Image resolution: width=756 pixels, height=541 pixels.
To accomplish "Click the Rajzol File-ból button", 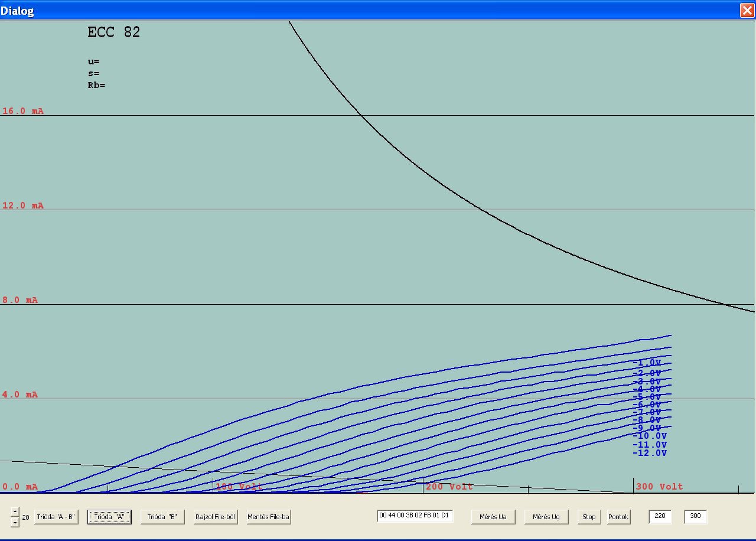I will click(x=216, y=517).
